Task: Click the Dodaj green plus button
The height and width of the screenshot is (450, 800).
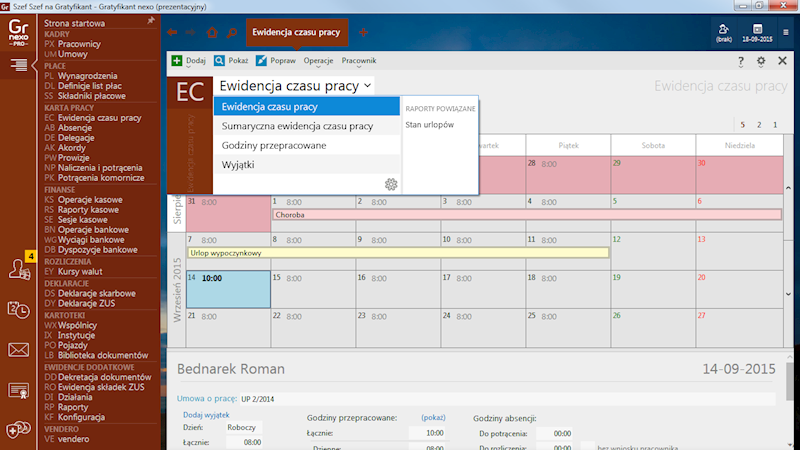Action: click(x=188, y=61)
